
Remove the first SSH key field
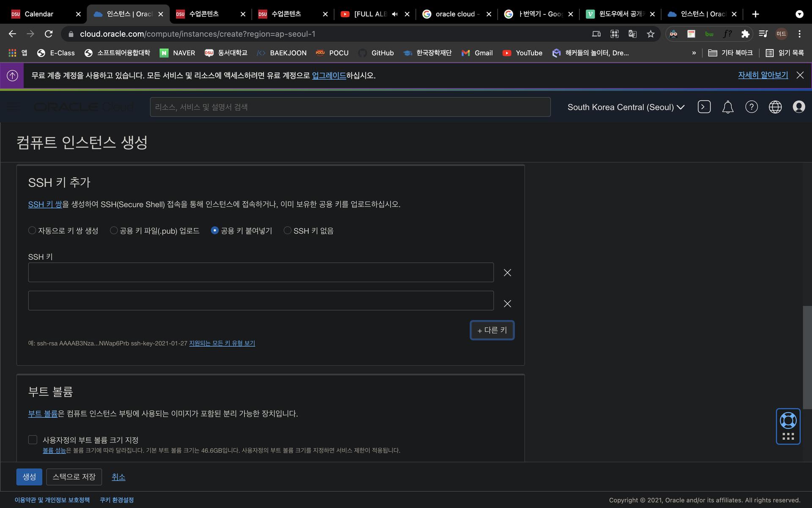coord(507,273)
